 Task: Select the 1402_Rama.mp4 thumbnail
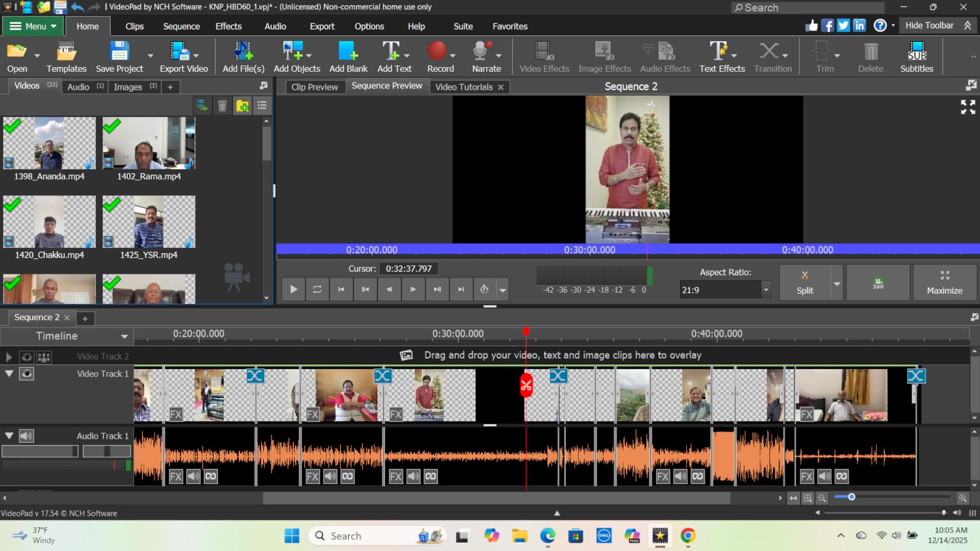149,143
